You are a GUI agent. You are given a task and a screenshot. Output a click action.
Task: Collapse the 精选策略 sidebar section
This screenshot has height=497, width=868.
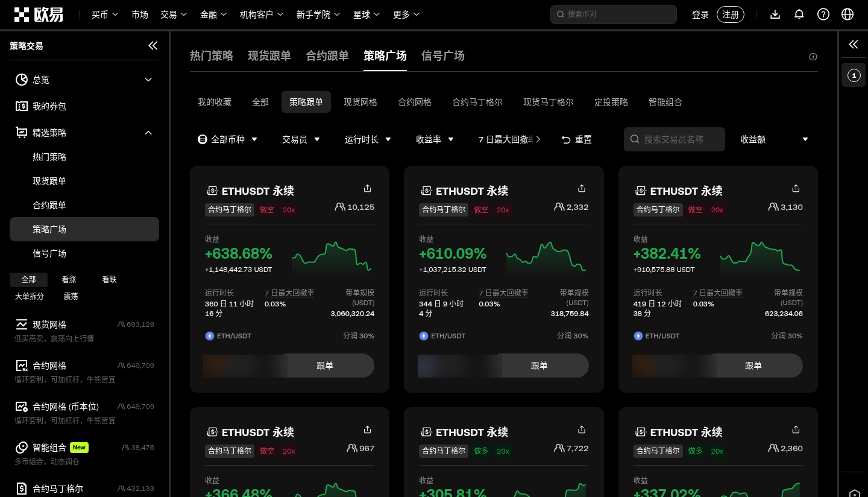(84, 133)
